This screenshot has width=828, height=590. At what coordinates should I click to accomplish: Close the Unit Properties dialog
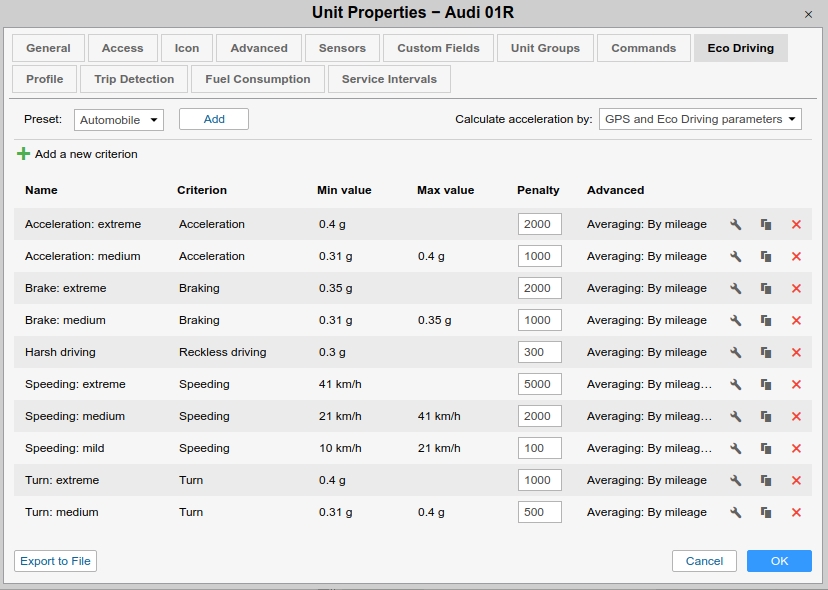808,14
